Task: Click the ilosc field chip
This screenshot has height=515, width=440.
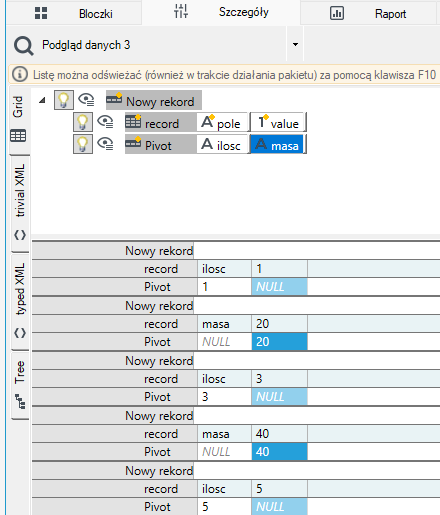Action: point(222,144)
